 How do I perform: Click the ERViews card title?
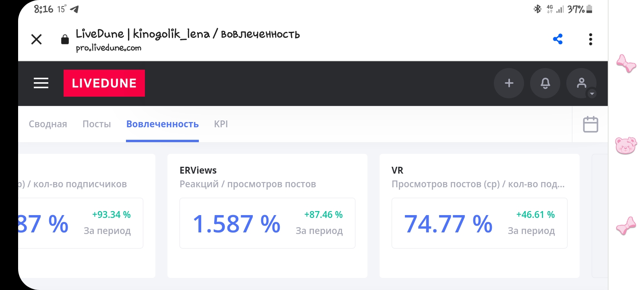(x=198, y=170)
